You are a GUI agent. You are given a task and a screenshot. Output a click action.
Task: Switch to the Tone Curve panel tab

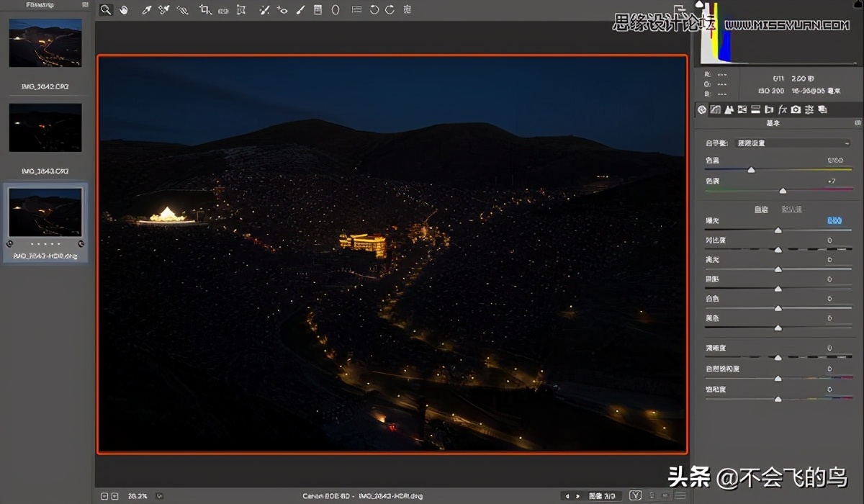[715, 109]
